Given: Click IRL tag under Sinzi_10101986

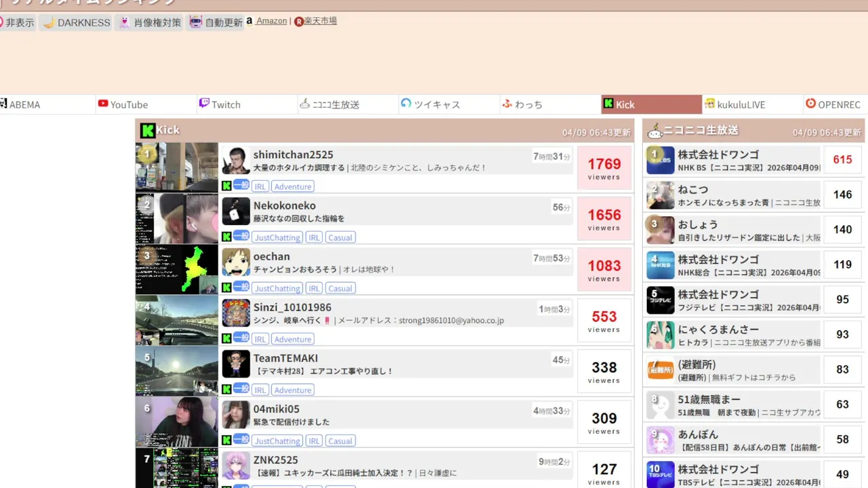Looking at the screenshot, I should 260,339.
